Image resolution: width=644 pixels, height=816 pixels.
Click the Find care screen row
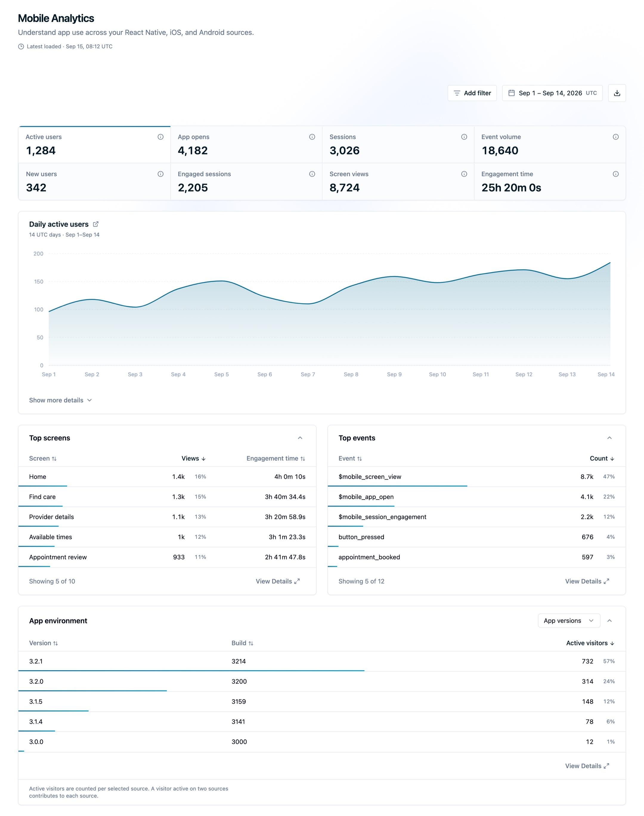[x=167, y=497]
